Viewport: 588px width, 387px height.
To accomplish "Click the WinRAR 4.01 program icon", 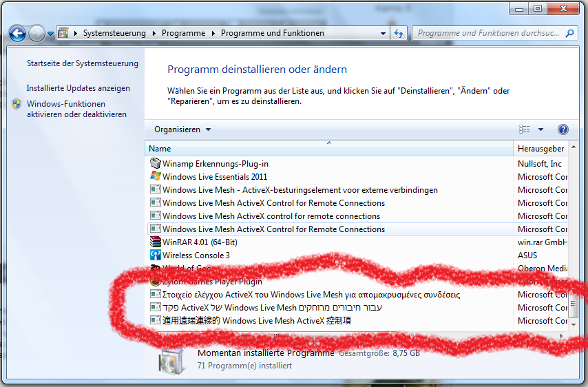I will point(156,242).
